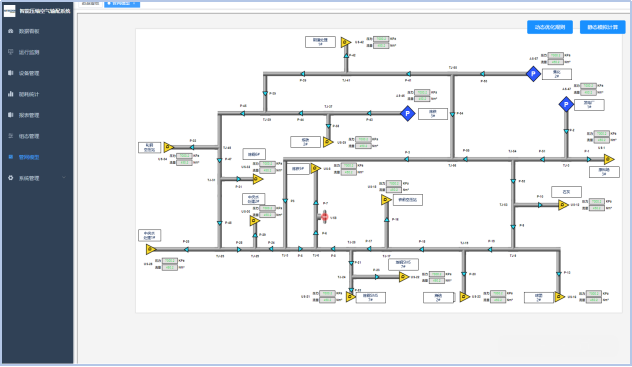Click cyan flow arrow labeled P-12
This screenshot has height=367, width=632.
(559, 274)
